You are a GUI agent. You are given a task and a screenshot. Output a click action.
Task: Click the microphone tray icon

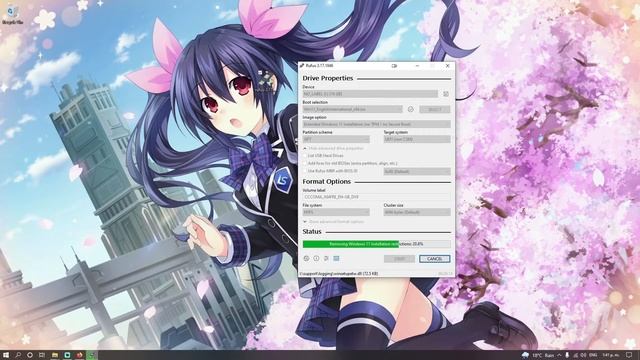coord(567,356)
